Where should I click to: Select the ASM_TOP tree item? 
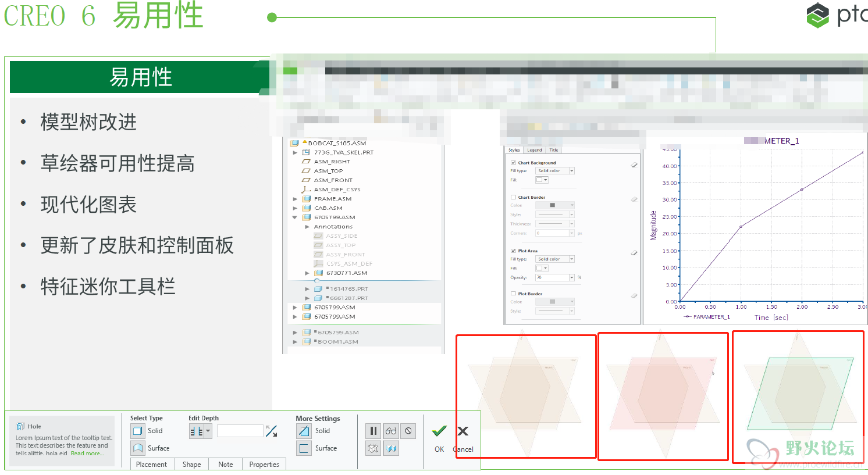pyautogui.click(x=329, y=171)
